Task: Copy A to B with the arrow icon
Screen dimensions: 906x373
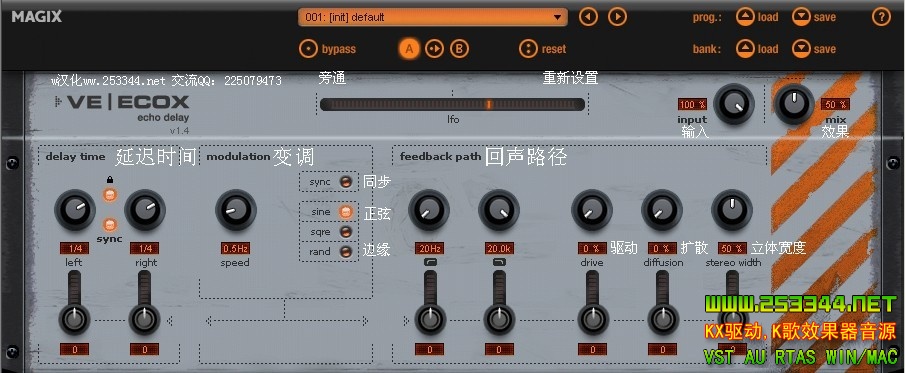Action: [x=435, y=49]
